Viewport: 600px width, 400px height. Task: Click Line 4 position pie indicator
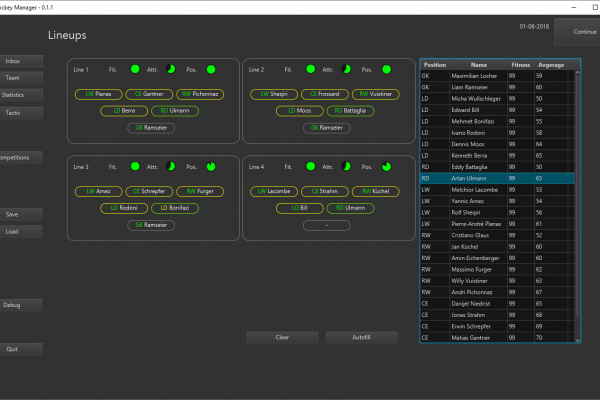tap(387, 166)
